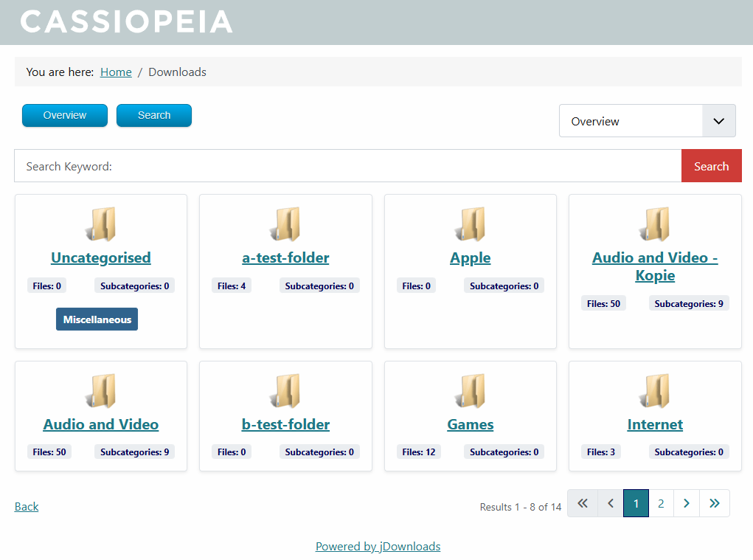Click the Apple category folder icon
This screenshot has width=753, height=560.
tap(471, 224)
